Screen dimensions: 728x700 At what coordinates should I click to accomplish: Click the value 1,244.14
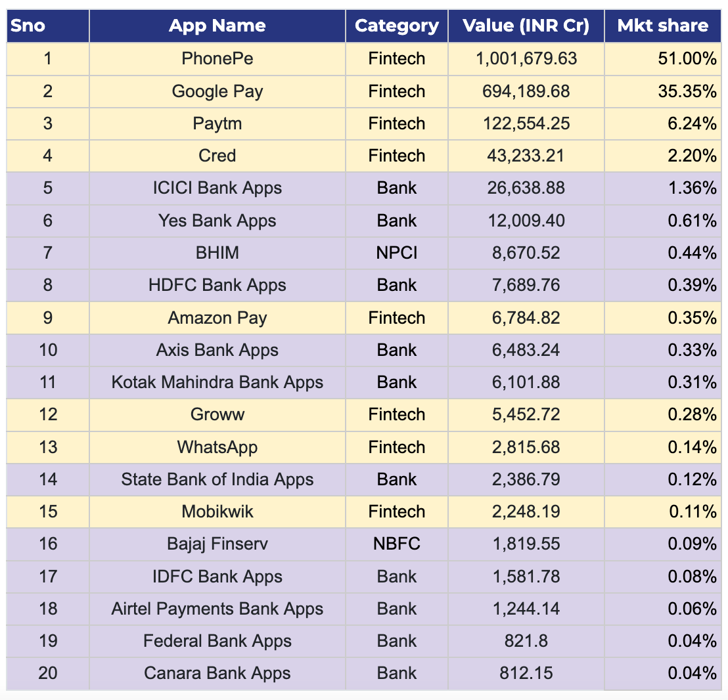526,609
